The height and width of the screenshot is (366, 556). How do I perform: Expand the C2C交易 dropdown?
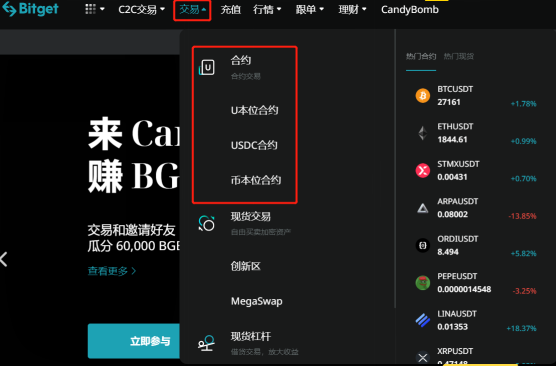coord(141,10)
